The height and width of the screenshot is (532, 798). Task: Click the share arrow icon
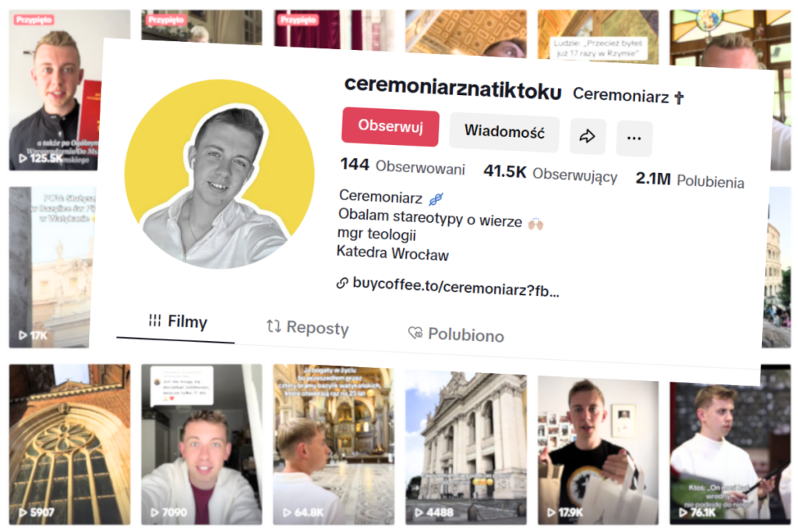[588, 136]
